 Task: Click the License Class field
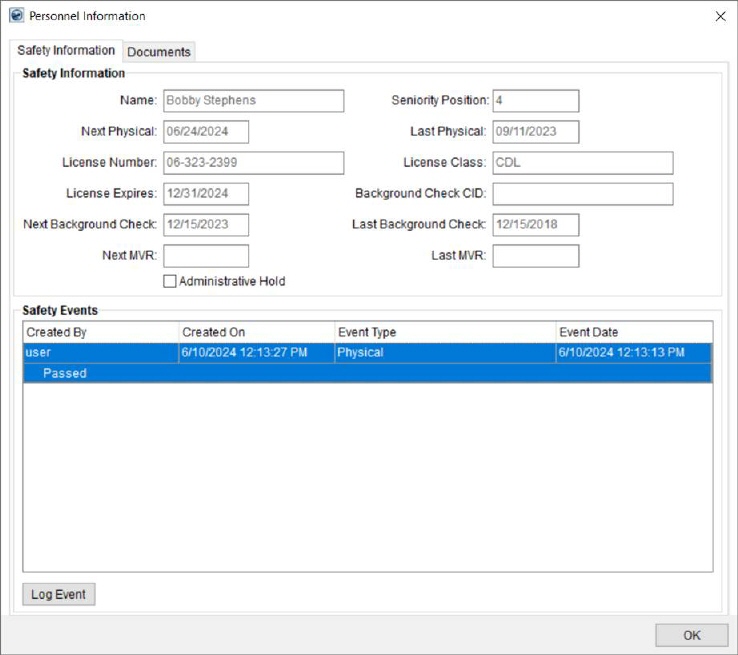(583, 163)
